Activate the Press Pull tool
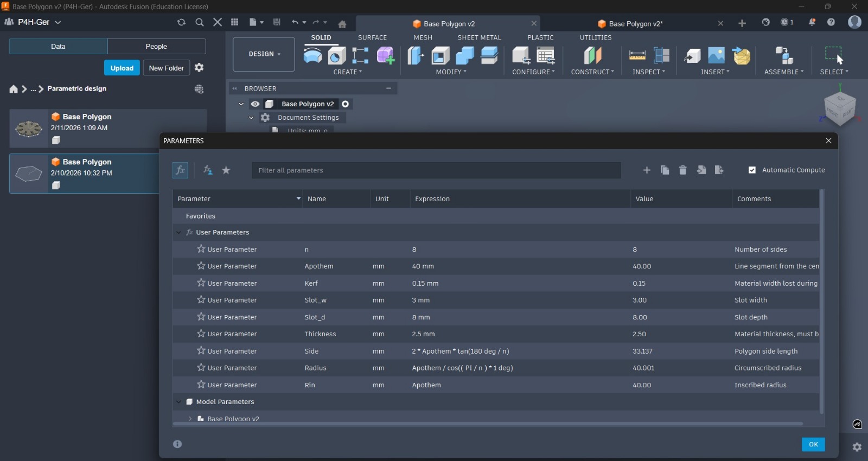The width and height of the screenshot is (868, 461). pos(416,55)
